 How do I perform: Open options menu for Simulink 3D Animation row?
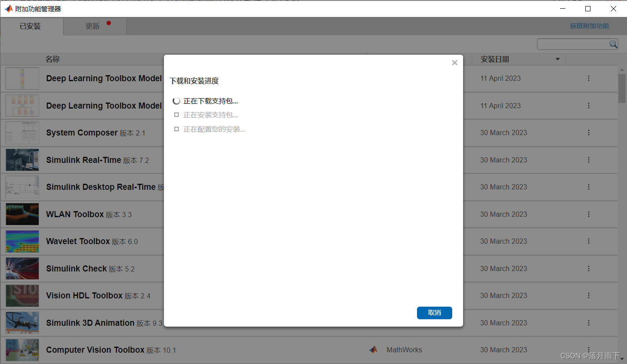[x=589, y=323]
